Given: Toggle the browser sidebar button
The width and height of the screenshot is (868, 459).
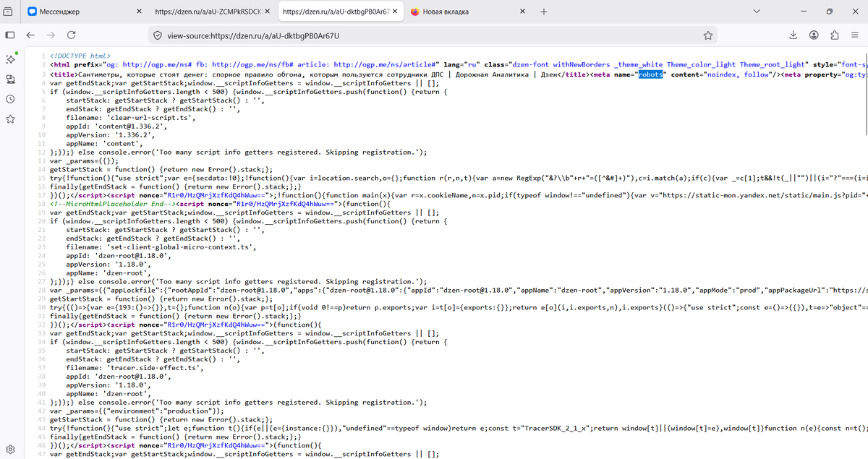Looking at the screenshot, I should pos(9,35).
